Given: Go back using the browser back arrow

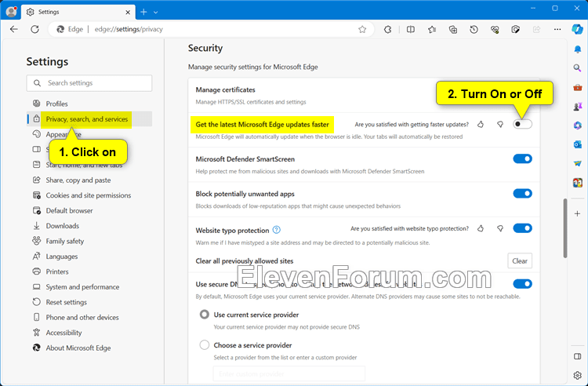Looking at the screenshot, I should point(14,29).
